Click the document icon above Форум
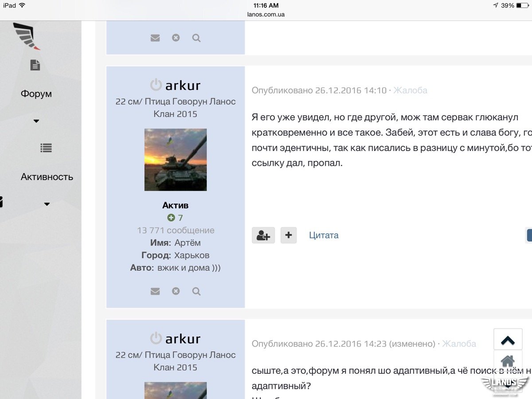This screenshot has width=532, height=399. [35, 65]
